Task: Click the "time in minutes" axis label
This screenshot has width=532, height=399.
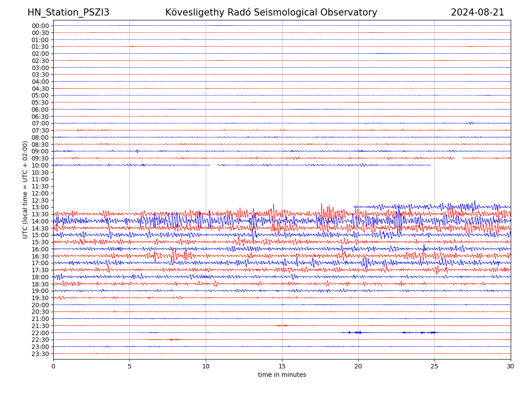Action: pos(282,375)
